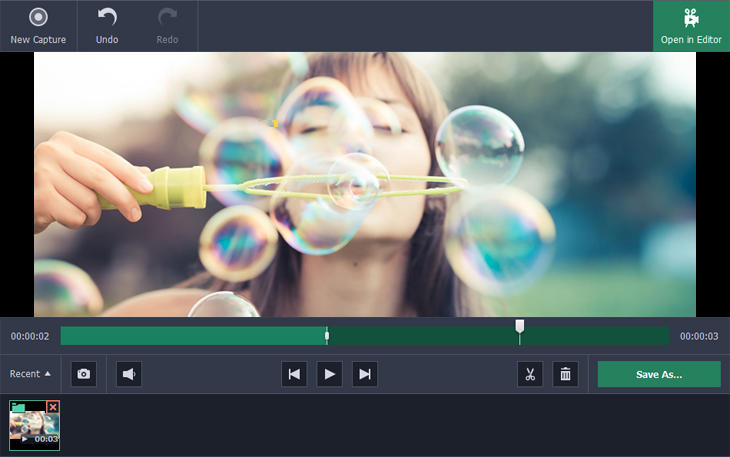Collapse the Recent files panel
This screenshot has width=730, height=457.
pyautogui.click(x=30, y=374)
